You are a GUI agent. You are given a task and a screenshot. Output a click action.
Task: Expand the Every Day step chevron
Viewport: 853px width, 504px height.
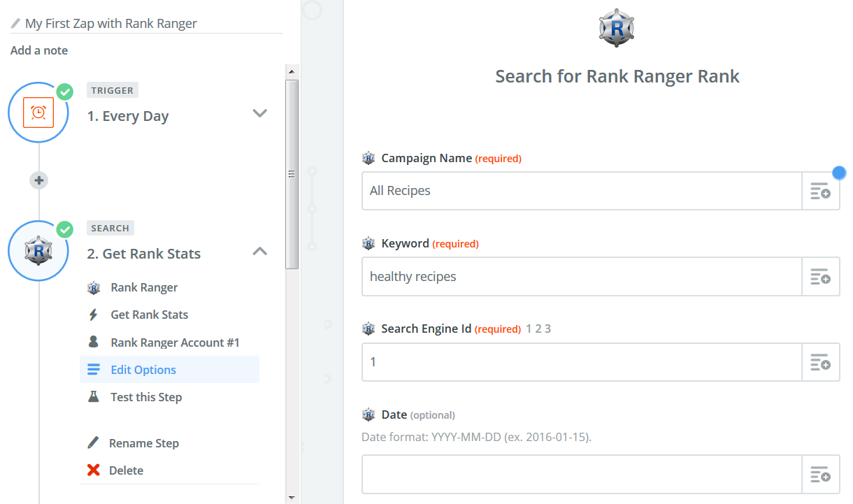260,113
